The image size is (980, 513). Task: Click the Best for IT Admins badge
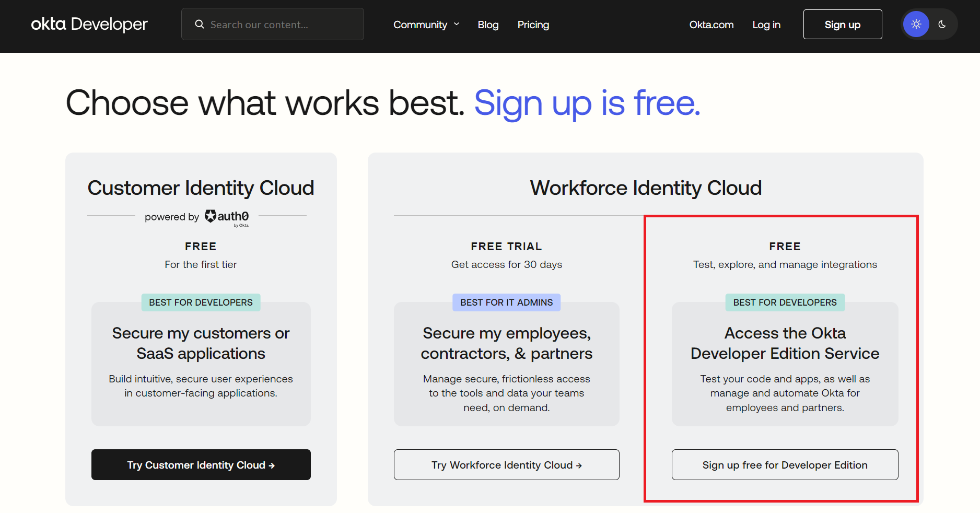pos(506,302)
